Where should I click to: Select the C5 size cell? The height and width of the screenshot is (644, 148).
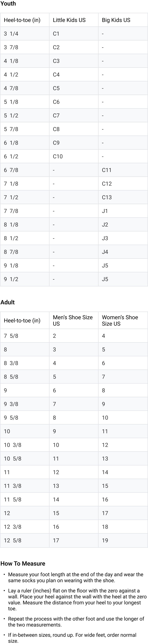pos(56,88)
